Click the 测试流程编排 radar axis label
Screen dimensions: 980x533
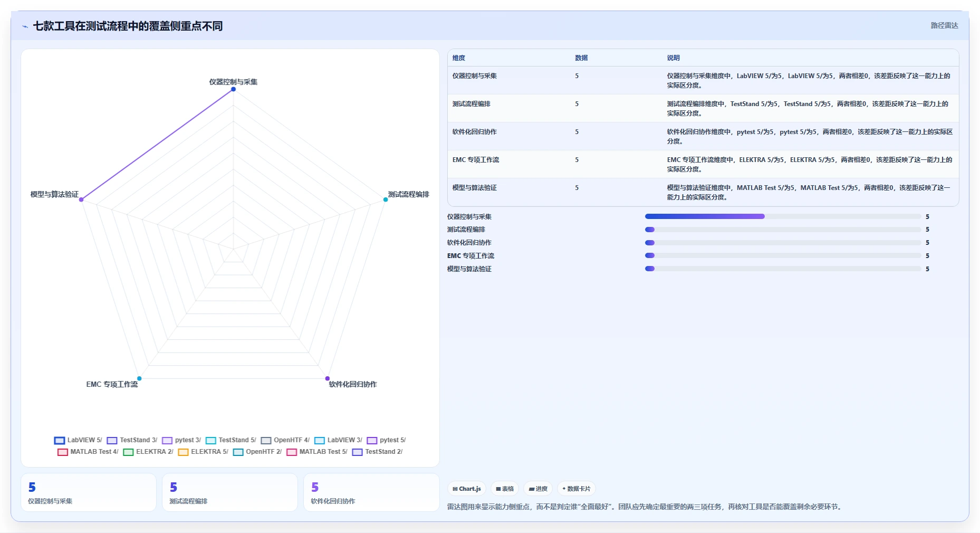409,194
